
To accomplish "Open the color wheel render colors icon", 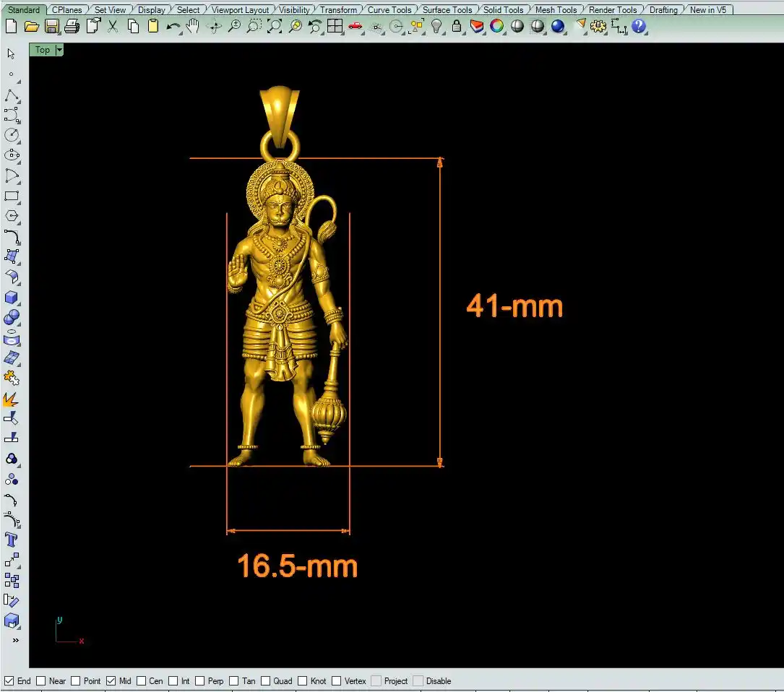I will (497, 27).
